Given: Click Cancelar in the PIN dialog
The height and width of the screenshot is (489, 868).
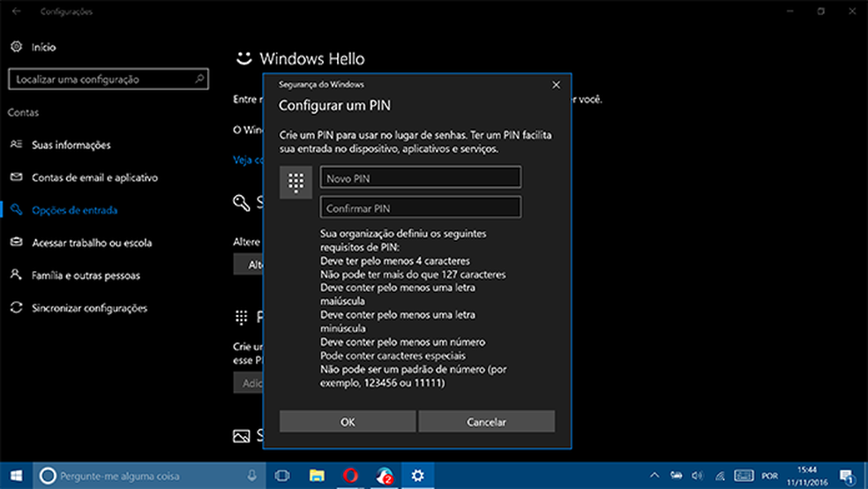Looking at the screenshot, I should [487, 421].
